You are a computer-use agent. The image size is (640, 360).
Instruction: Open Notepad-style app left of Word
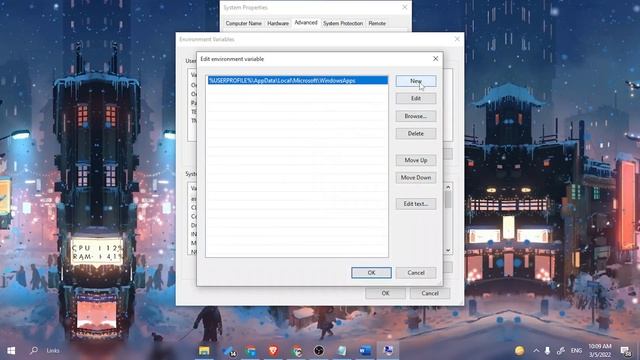click(342, 351)
